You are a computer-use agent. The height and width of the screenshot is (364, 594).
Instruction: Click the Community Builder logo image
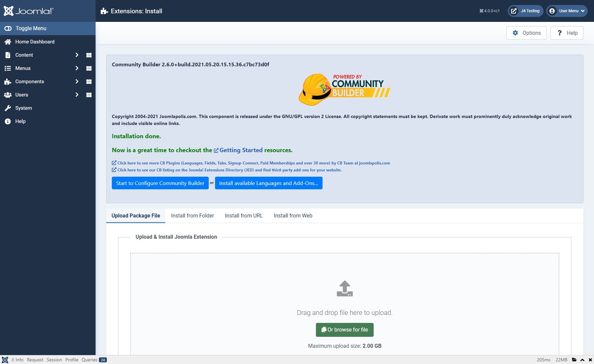pos(344,90)
